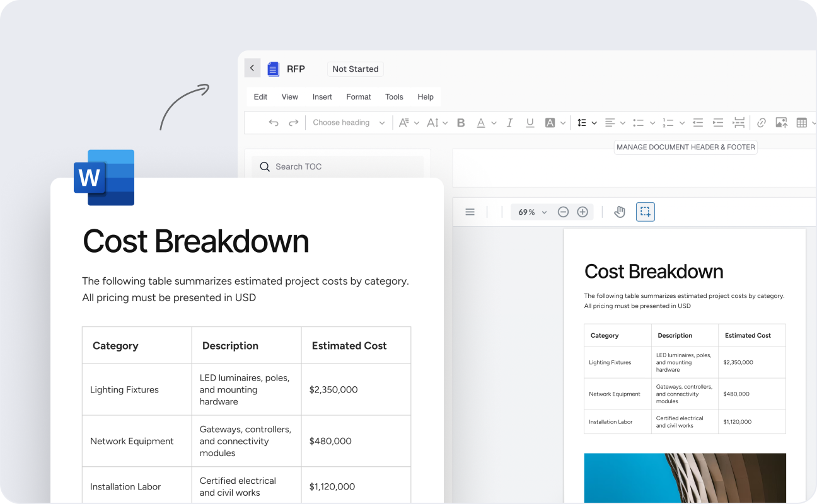817x504 pixels.
Task: Select the hand pan tool
Action: tap(620, 212)
